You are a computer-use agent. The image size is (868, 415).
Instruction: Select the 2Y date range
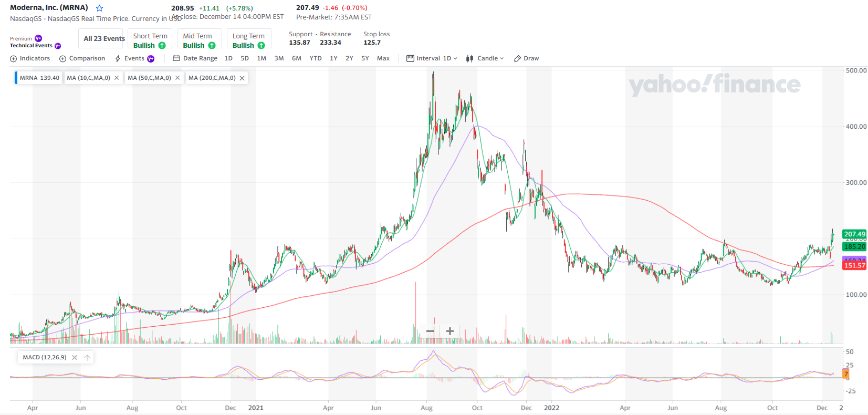(349, 58)
